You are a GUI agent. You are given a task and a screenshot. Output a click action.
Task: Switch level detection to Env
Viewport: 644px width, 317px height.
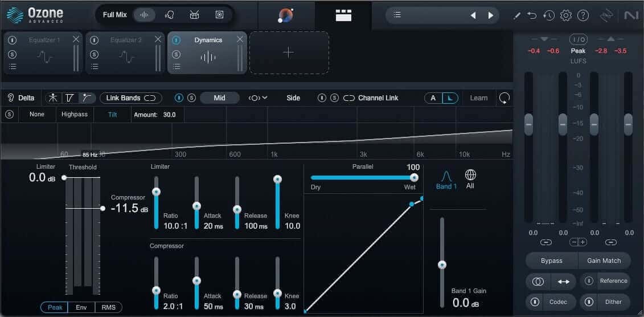pyautogui.click(x=82, y=307)
